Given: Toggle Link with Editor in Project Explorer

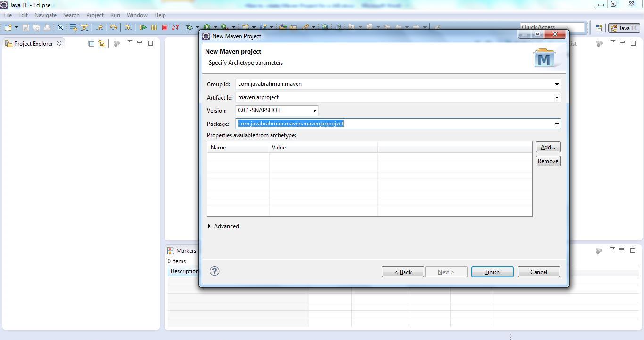Looking at the screenshot, I should coord(102,43).
